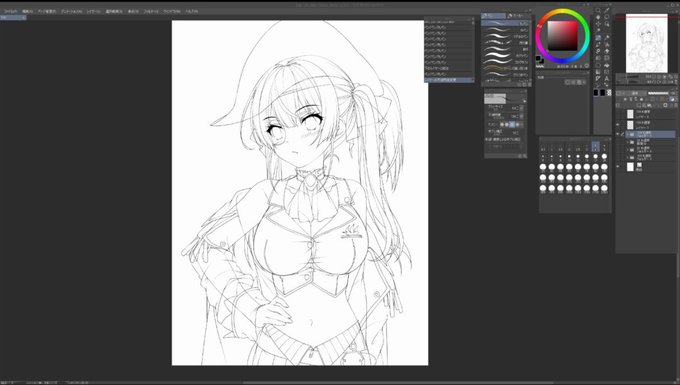Choose the size 2000 brush preset

604,189
